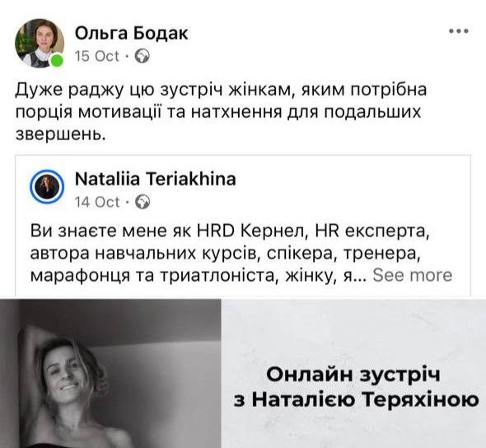This screenshot has height=448, width=486.
Task: Click the text line марафонця та триатлоніста
Action: tap(199, 275)
